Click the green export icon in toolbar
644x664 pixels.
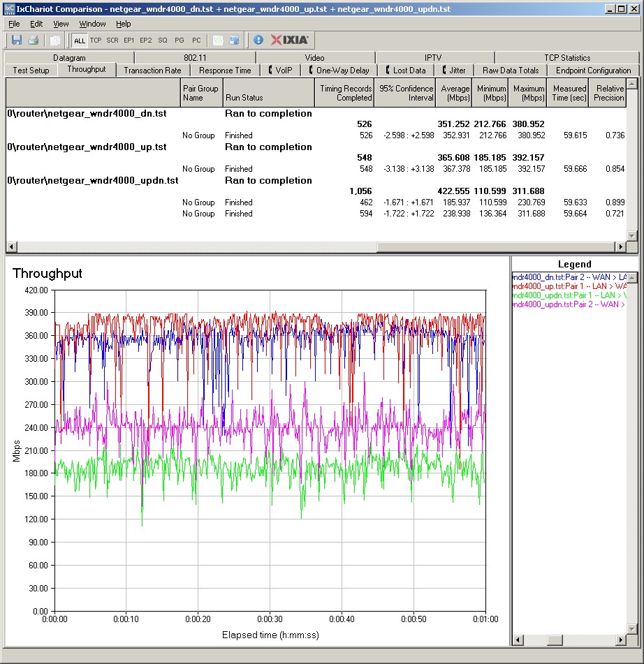pos(218,40)
